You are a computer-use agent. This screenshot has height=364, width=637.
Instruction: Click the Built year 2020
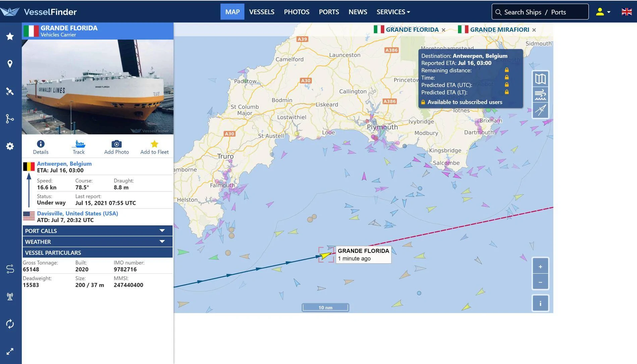82,269
